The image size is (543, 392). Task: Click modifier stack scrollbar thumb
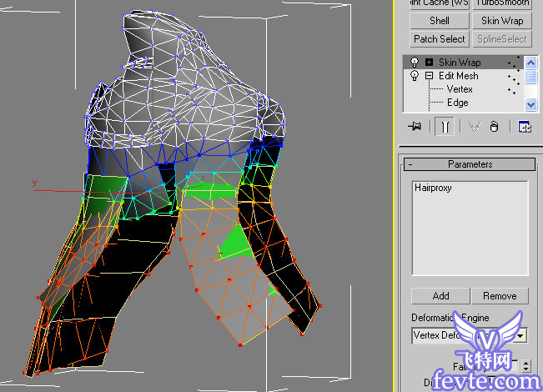pyautogui.click(x=530, y=77)
